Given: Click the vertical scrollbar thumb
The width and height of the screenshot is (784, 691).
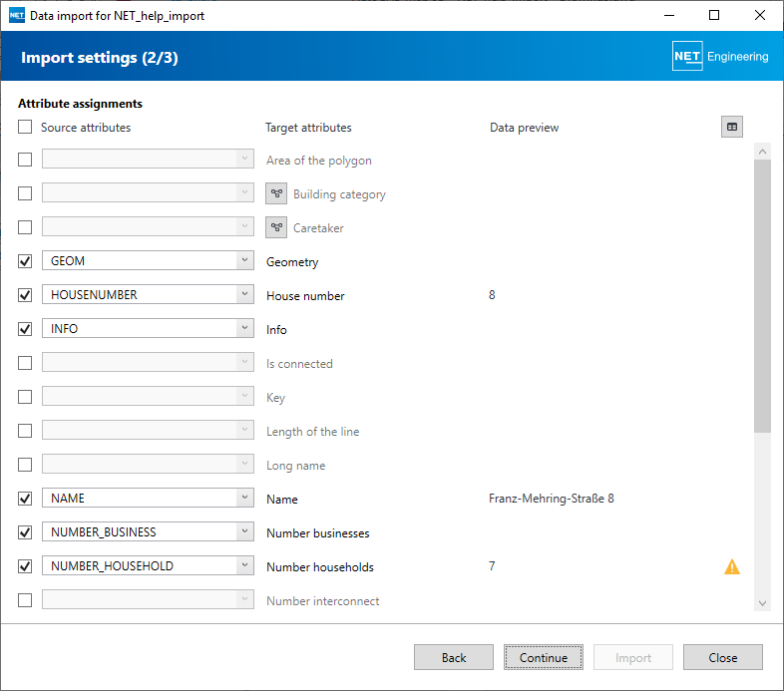Looking at the screenshot, I should pos(762,296).
